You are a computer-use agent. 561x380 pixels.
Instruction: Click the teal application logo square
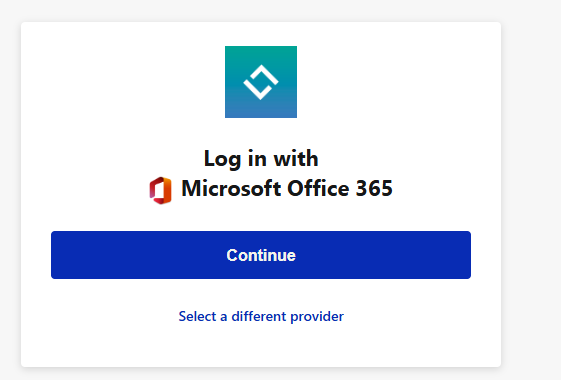click(261, 82)
